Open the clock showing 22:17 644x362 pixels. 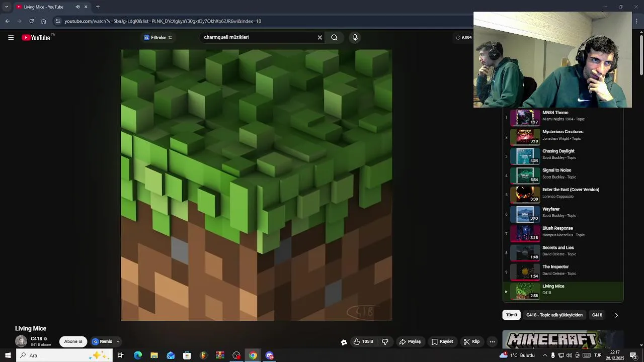point(615,355)
